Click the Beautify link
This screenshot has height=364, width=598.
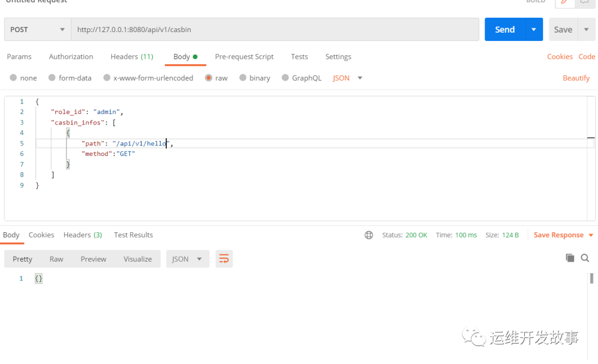(x=576, y=78)
